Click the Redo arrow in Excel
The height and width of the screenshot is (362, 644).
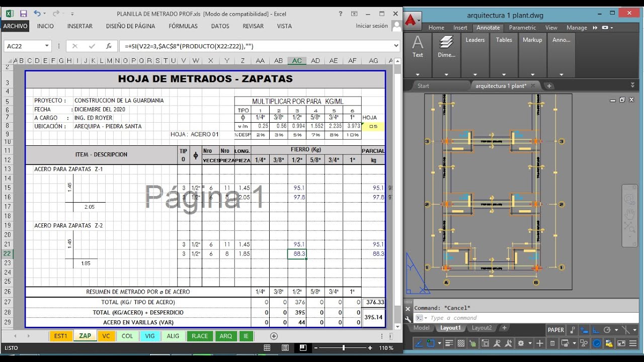tap(55, 14)
